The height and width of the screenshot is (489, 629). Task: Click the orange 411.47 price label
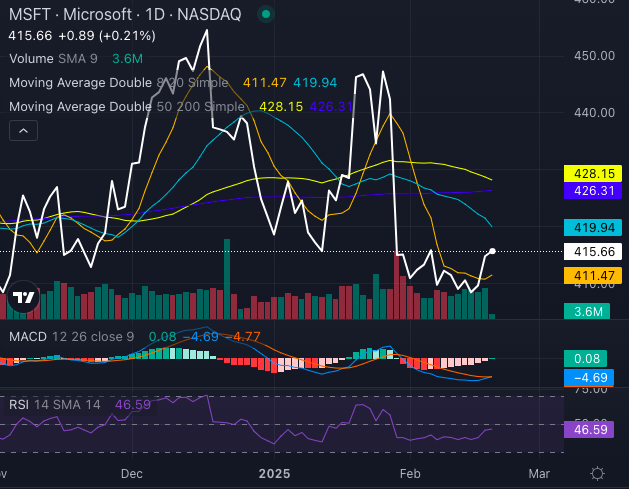[x=592, y=275]
